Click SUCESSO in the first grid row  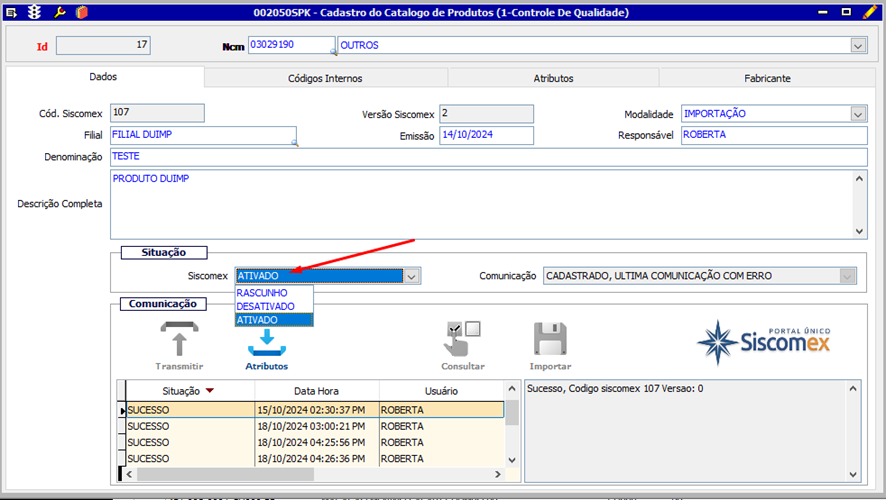(x=149, y=410)
